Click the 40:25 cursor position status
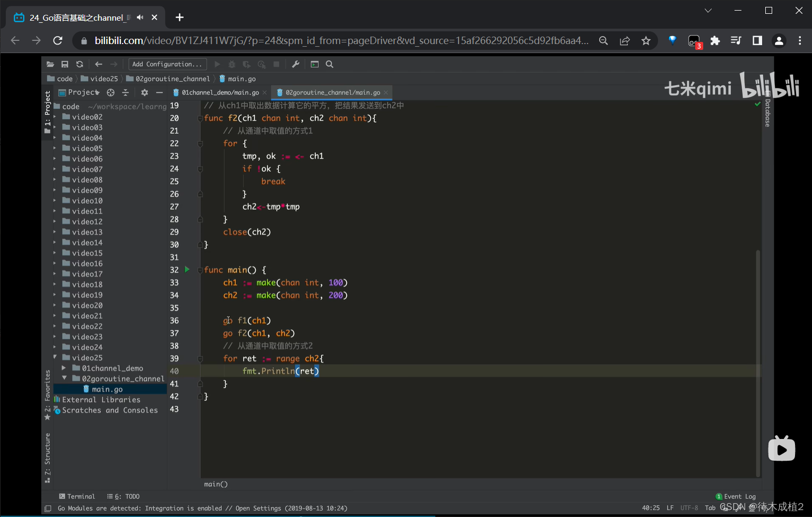The image size is (812, 517). pos(651,508)
